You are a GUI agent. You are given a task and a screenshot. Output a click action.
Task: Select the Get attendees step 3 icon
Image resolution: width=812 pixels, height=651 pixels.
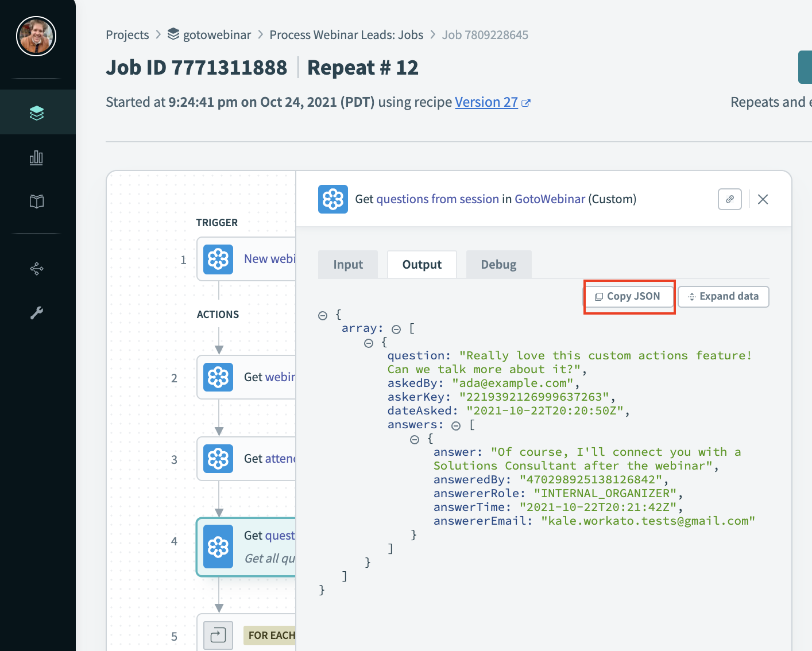[218, 459]
